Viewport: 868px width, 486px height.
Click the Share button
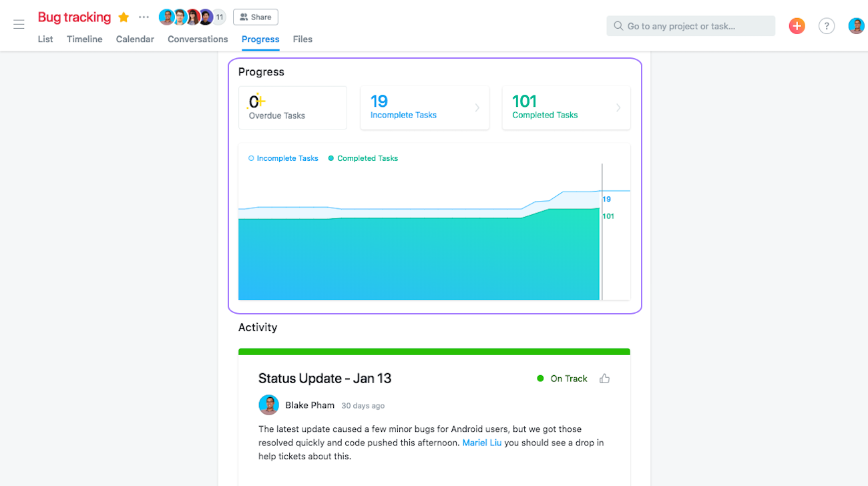coord(255,17)
